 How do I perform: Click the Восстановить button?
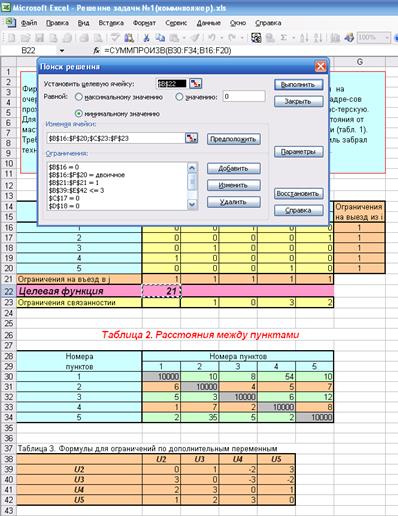click(298, 194)
